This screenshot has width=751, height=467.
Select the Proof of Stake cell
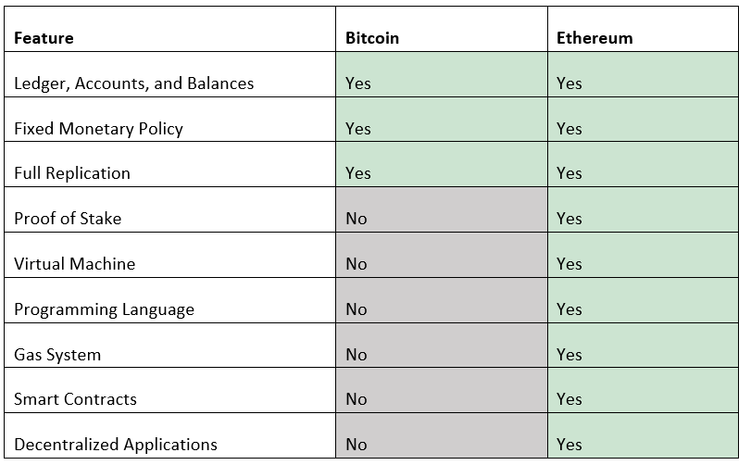(68, 218)
